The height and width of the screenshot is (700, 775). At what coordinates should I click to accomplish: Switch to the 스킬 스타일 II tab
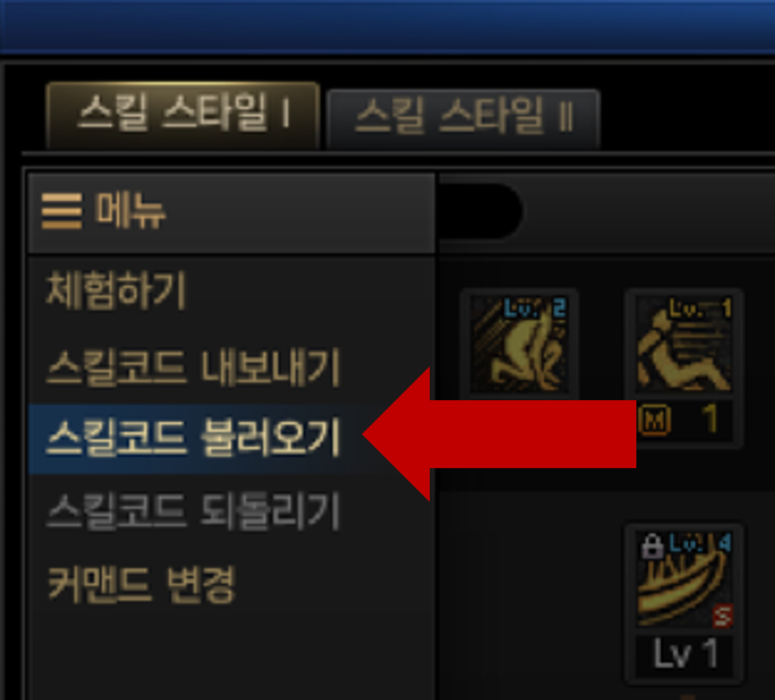coord(464,118)
